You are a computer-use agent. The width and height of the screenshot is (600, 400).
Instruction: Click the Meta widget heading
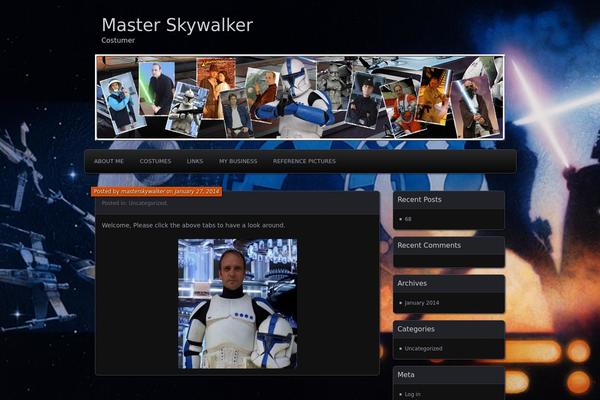(406, 374)
